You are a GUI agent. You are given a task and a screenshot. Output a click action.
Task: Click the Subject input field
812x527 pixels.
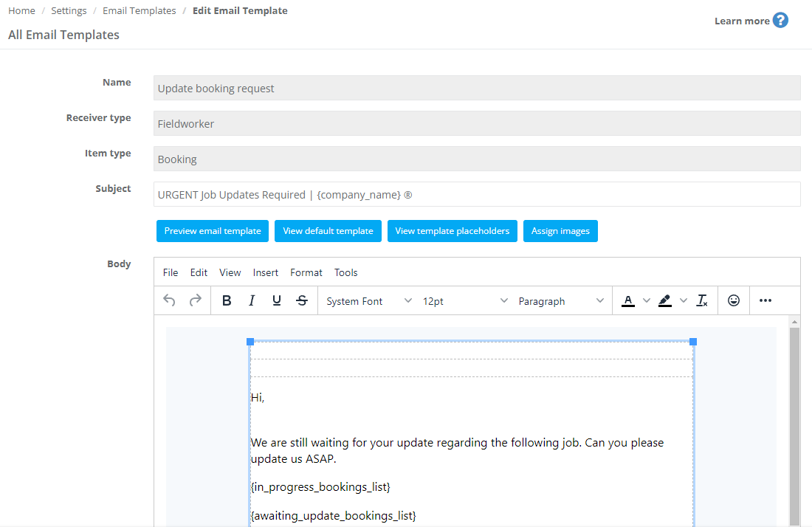click(x=477, y=194)
